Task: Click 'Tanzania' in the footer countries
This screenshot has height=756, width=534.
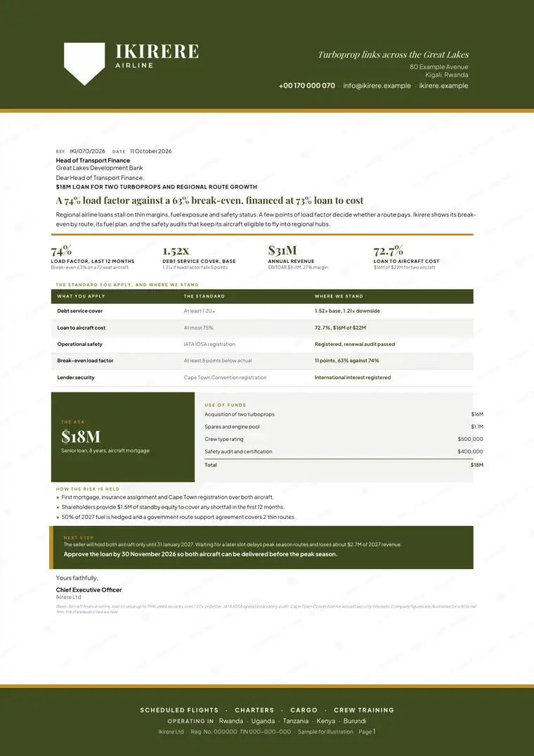Action: coord(296,722)
